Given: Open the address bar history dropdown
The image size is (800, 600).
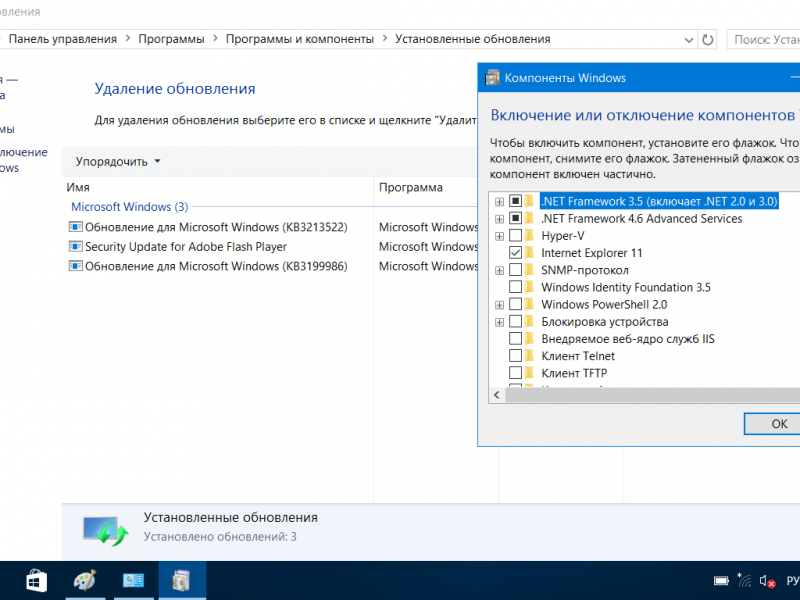Looking at the screenshot, I should click(x=688, y=40).
